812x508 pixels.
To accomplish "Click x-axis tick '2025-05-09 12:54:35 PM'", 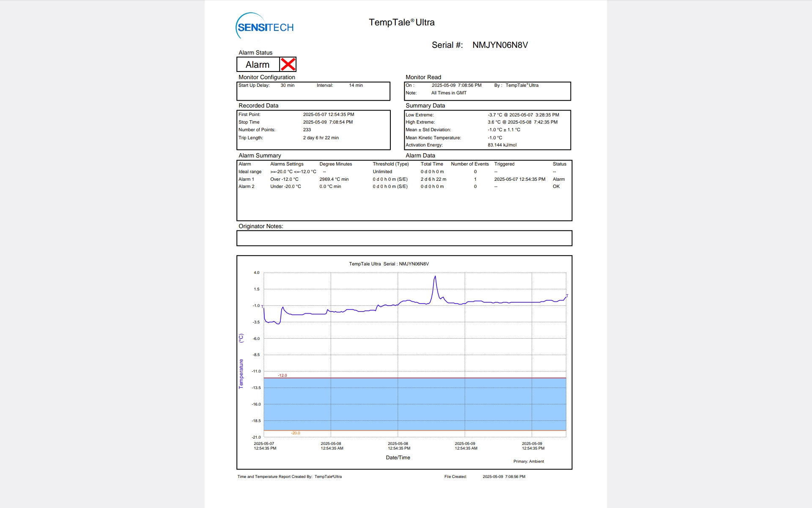I will coord(533,446).
